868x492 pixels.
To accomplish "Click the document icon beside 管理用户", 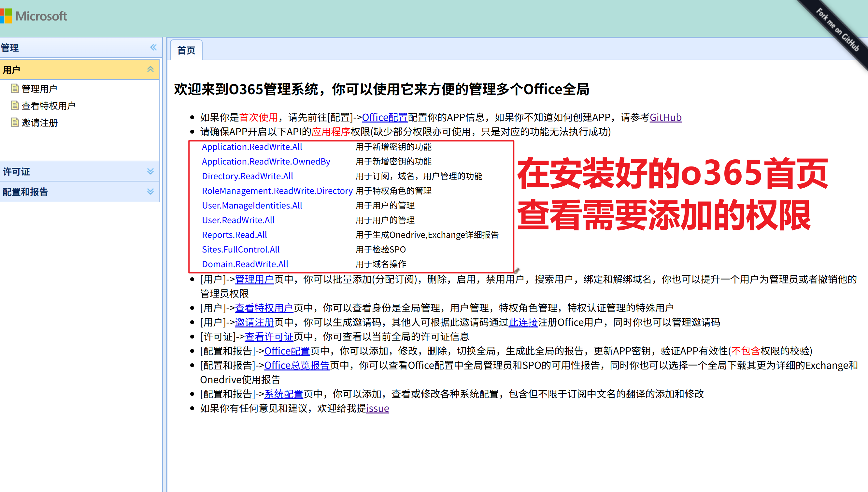I will [x=15, y=88].
